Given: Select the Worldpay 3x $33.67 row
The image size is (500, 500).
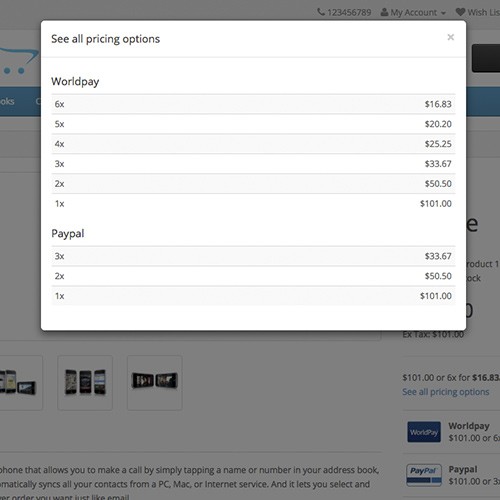Looking at the screenshot, I should coord(253,164).
